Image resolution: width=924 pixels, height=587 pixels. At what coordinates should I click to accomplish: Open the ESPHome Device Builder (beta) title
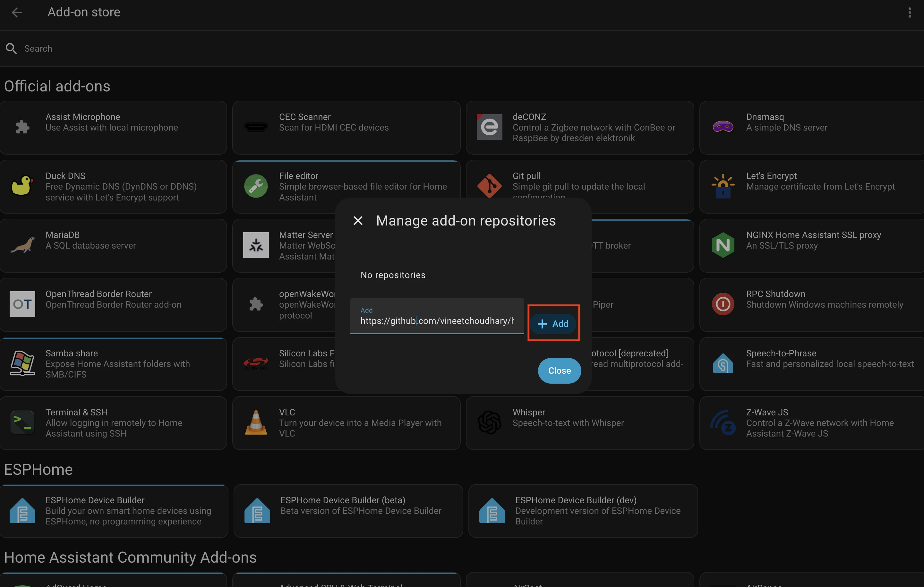click(x=343, y=500)
